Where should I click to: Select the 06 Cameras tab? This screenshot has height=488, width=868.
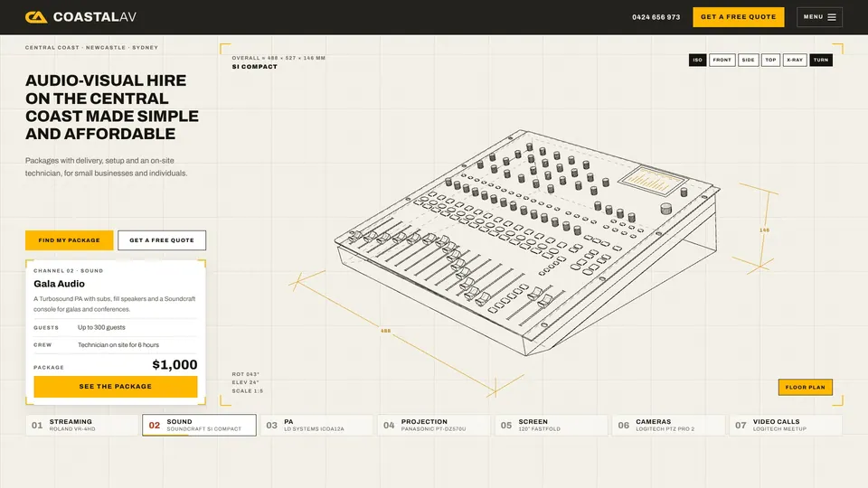(x=669, y=425)
